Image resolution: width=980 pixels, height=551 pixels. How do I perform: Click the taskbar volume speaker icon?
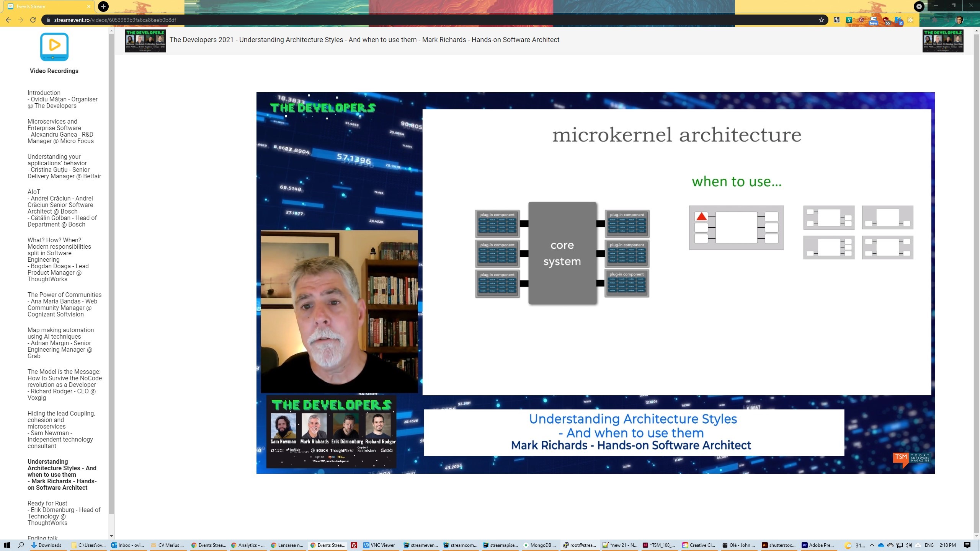[x=908, y=545]
